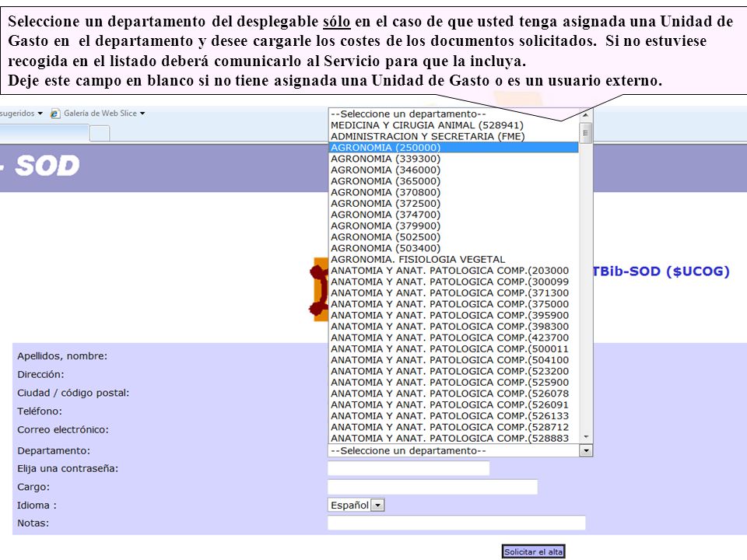Click the department list scroll-down arrow

point(585,437)
